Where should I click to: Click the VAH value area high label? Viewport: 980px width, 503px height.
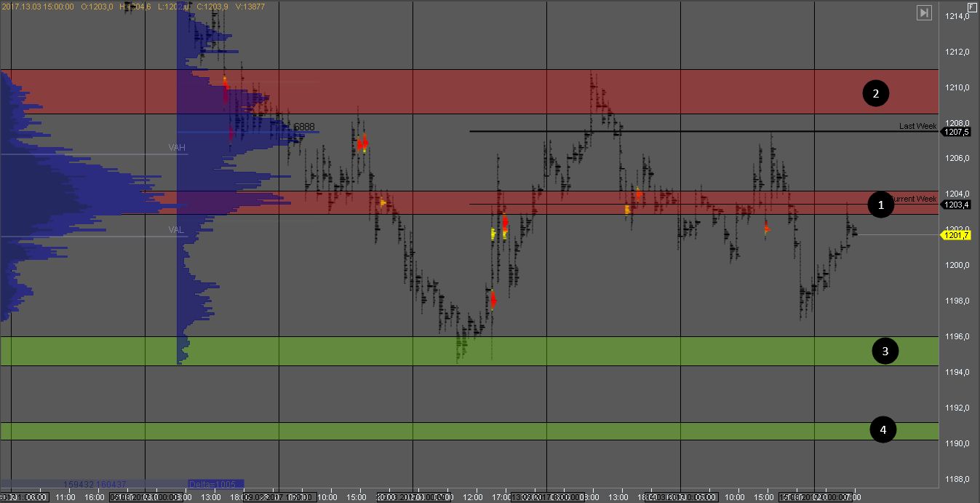(177, 148)
